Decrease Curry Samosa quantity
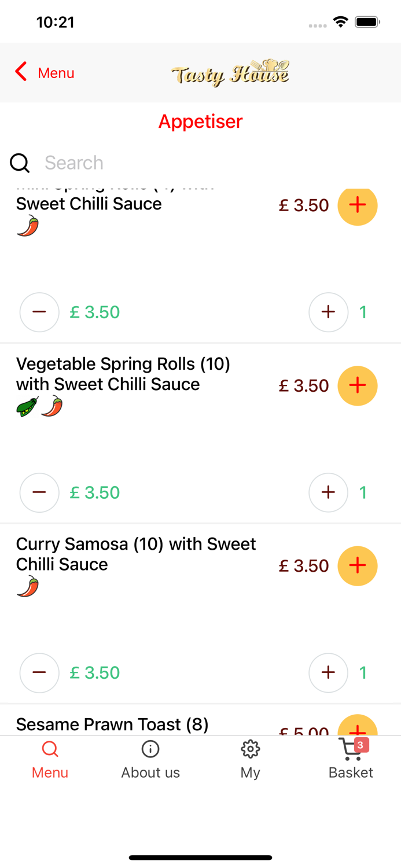401x868 pixels. pyautogui.click(x=39, y=672)
